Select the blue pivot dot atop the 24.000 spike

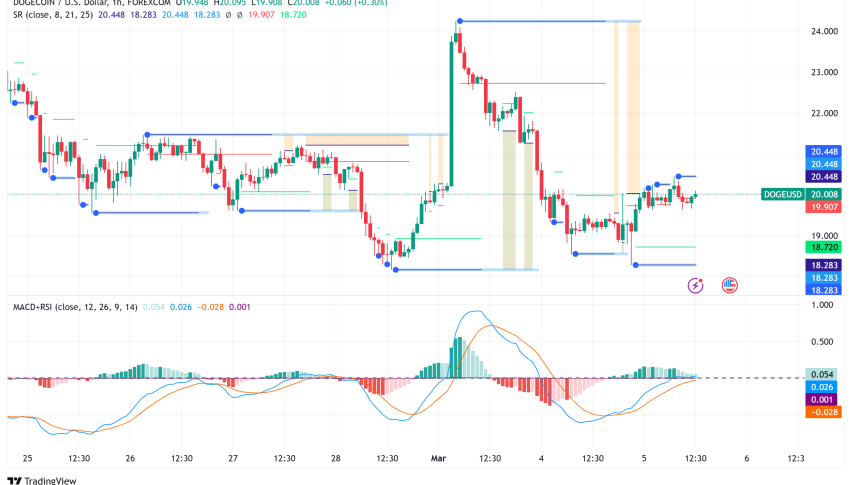tap(460, 21)
